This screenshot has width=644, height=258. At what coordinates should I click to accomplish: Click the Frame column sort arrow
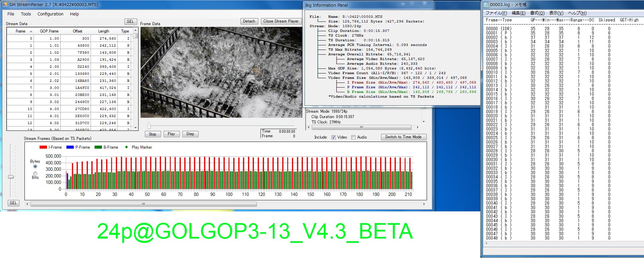click(x=31, y=31)
